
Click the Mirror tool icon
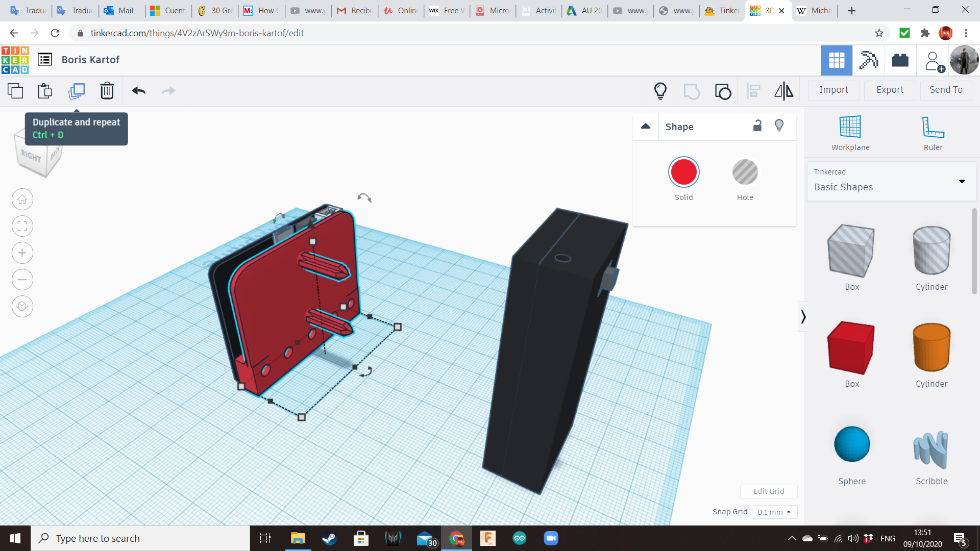tap(783, 91)
